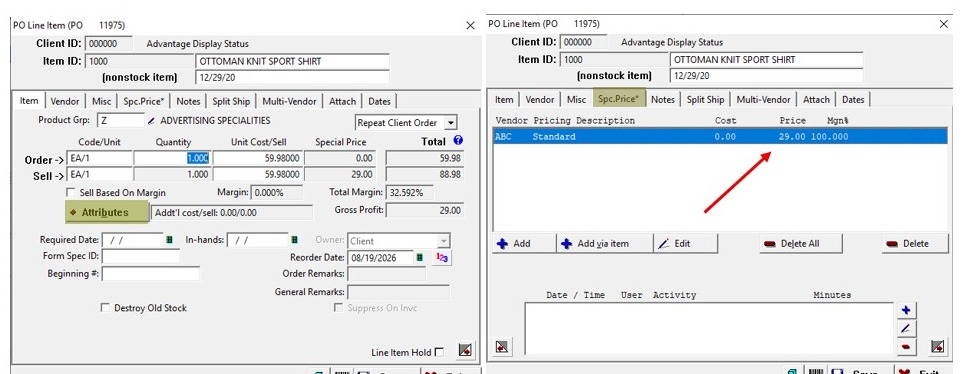Close the Spc.Price PO Line Item window
This screenshot has height=374, width=966.
944,24
